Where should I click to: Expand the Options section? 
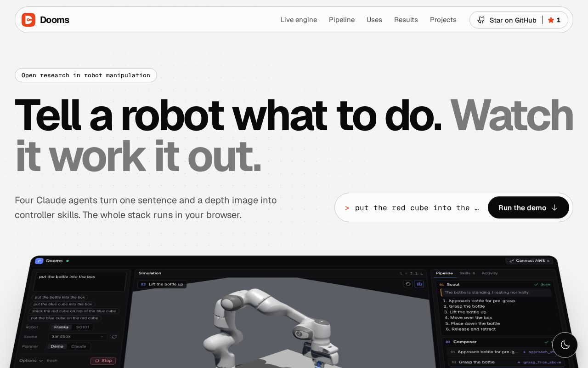click(31, 361)
